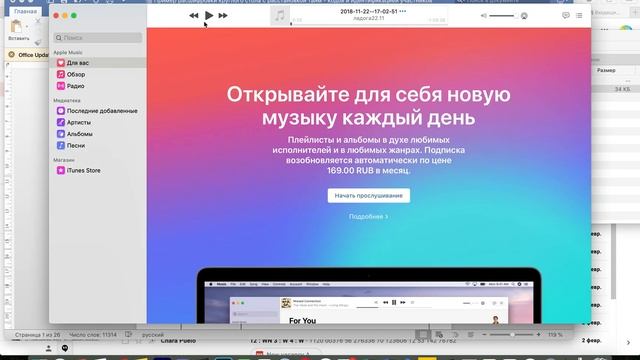Screen dimensions: 640x360
Task: Click the zoom in plus button in Word
Action: pos(538,335)
